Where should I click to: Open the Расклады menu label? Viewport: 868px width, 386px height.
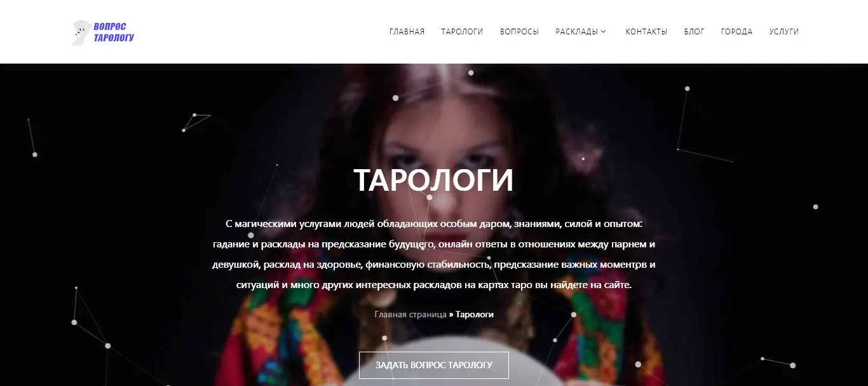click(576, 32)
